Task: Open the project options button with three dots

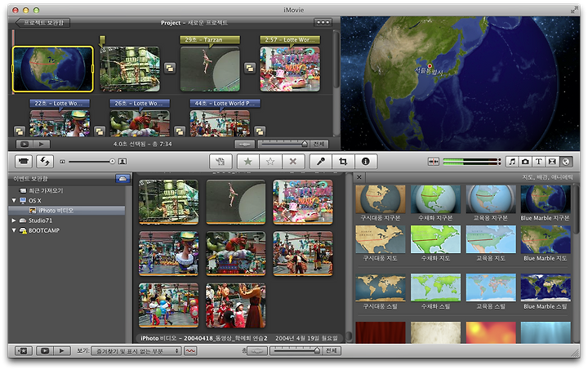Action: [x=323, y=23]
